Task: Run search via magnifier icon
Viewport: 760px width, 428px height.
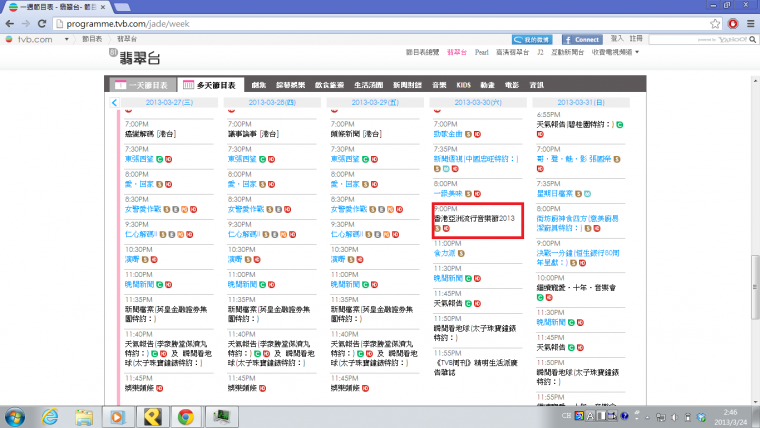Action: pyautogui.click(x=752, y=40)
